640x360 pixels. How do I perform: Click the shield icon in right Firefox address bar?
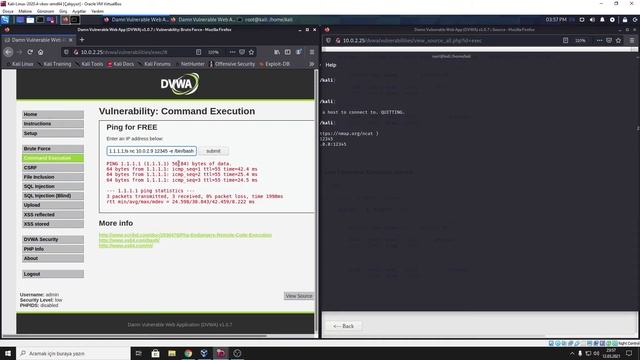pos(329,40)
